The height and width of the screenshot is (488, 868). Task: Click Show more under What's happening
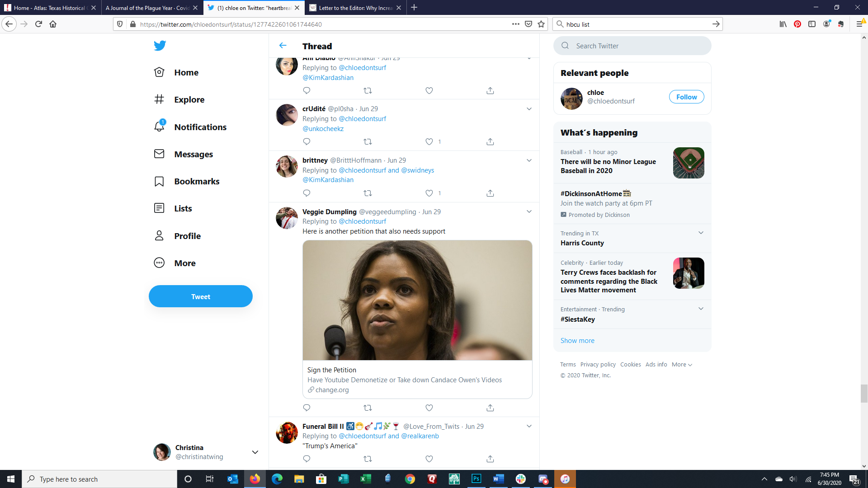click(x=577, y=341)
